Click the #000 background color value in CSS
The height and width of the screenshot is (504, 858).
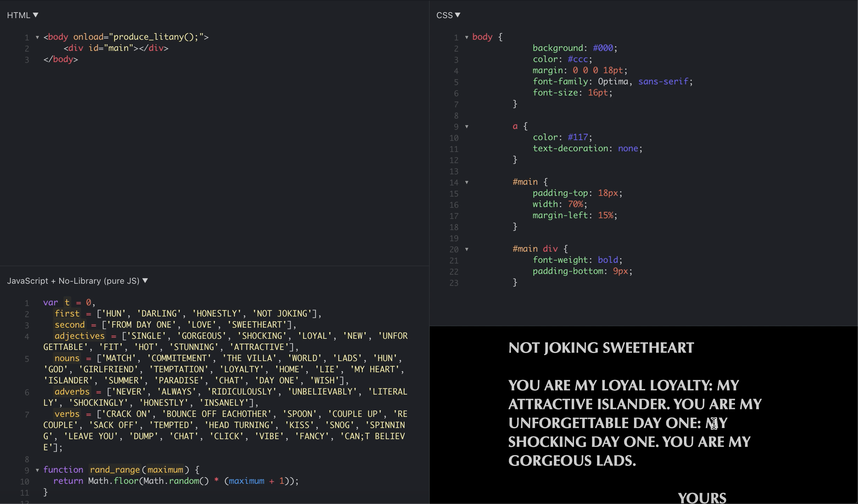pyautogui.click(x=603, y=48)
